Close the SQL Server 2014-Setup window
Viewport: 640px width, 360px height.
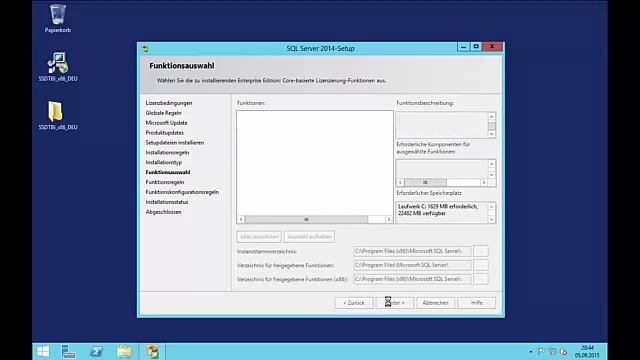[x=492, y=47]
